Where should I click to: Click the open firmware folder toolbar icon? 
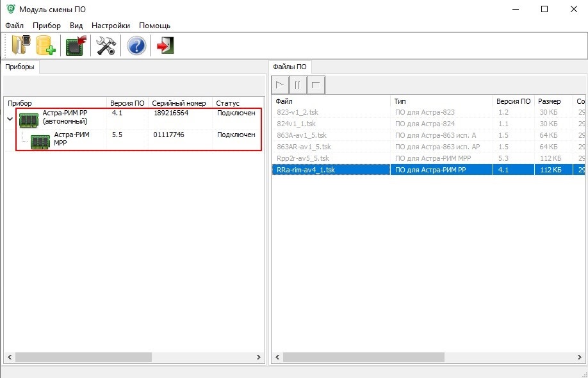[20, 46]
